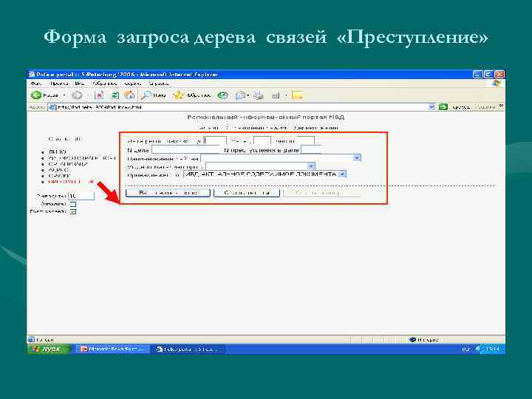
Task: Minimize the Internet Explorer window
Action: (x=478, y=75)
